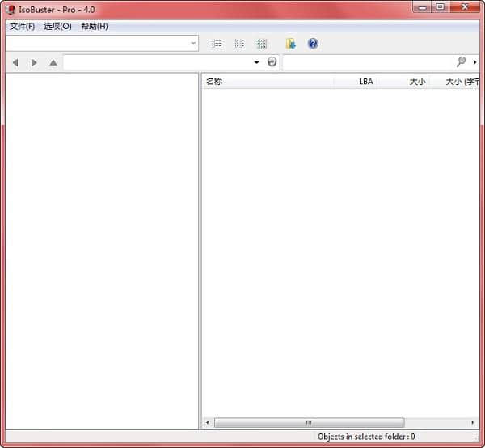Viewport: 485px width, 448px height.
Task: Switch to large icons grid view
Action: 262,44
